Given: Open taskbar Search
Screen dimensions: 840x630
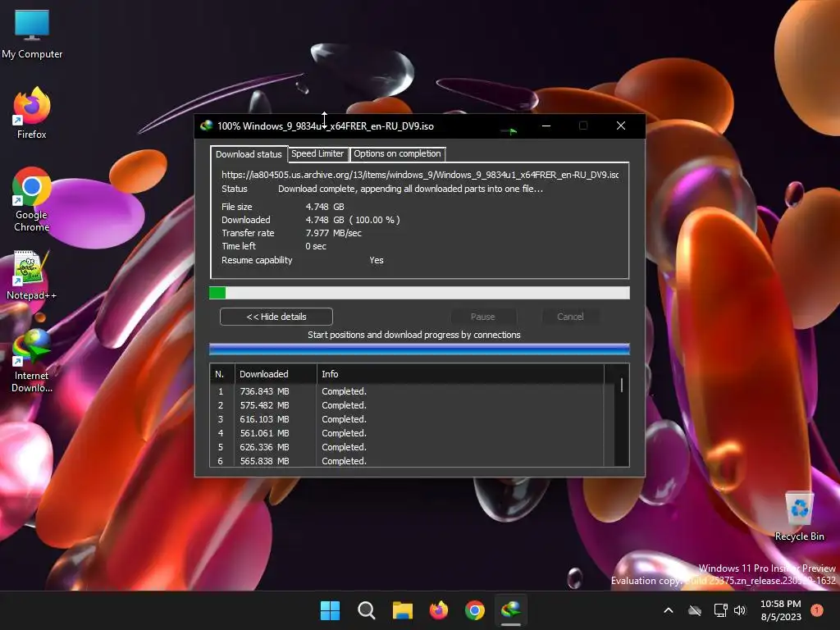Looking at the screenshot, I should pos(367,610).
